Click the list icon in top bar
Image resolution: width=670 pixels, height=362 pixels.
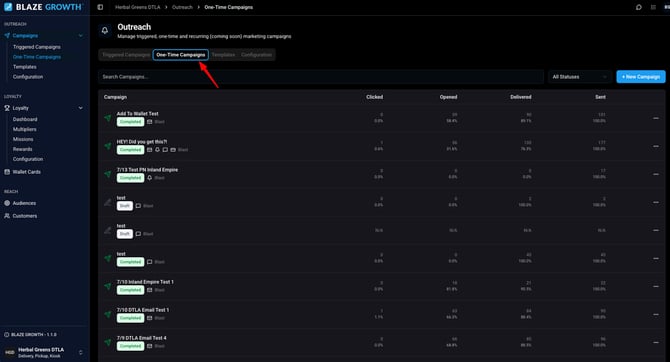pyautogui.click(x=653, y=7)
